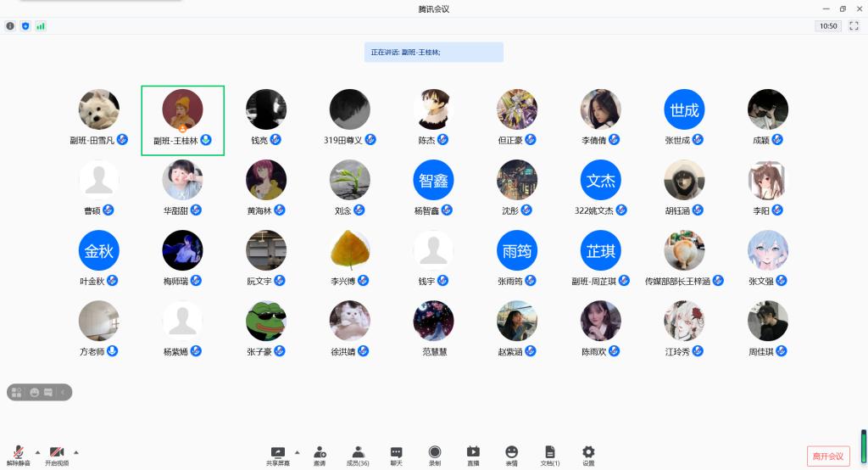Expand video options arrow beside 开启视频
This screenshot has width=868, height=470.
click(x=76, y=452)
